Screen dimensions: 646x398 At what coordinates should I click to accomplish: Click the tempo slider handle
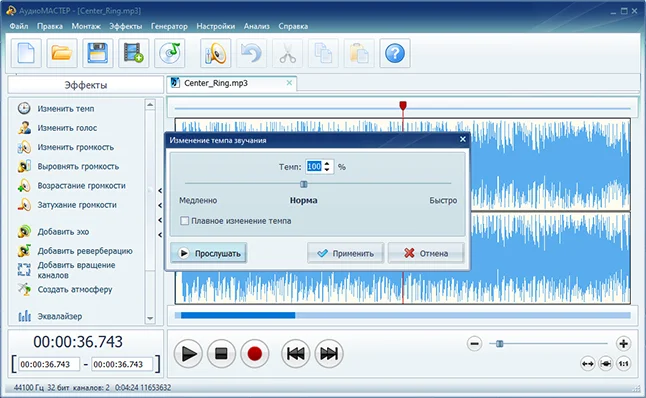(304, 184)
